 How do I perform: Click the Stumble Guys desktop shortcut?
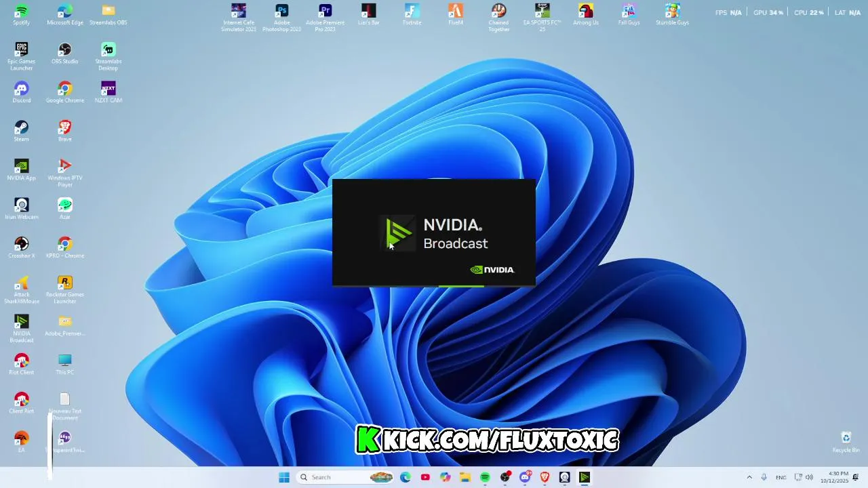(x=673, y=15)
